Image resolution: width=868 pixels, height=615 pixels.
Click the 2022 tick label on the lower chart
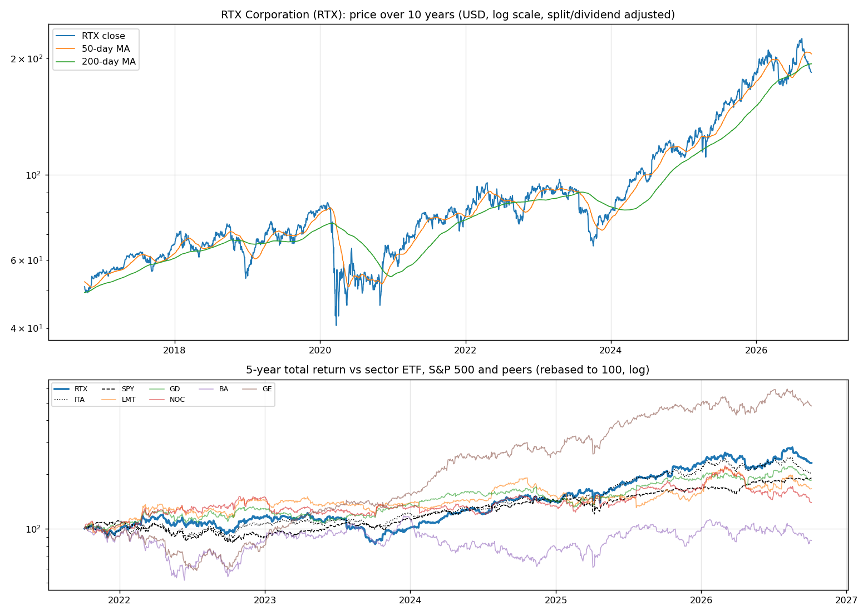coord(119,600)
